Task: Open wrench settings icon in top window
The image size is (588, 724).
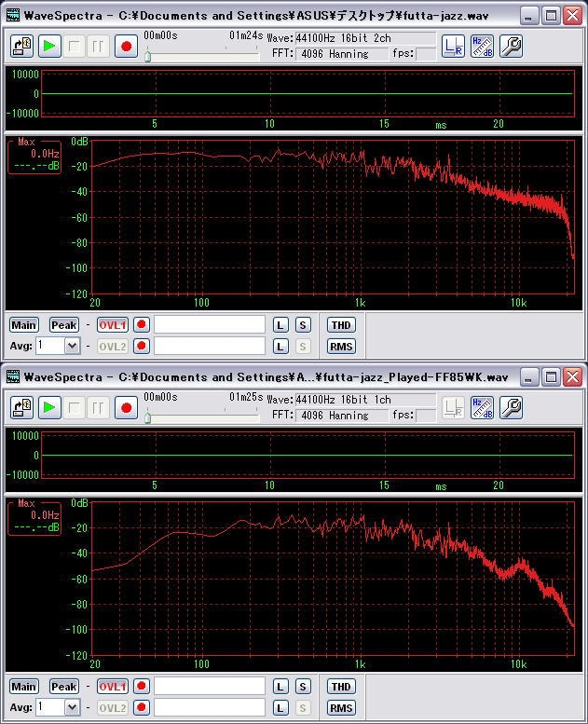Action: coord(511,46)
